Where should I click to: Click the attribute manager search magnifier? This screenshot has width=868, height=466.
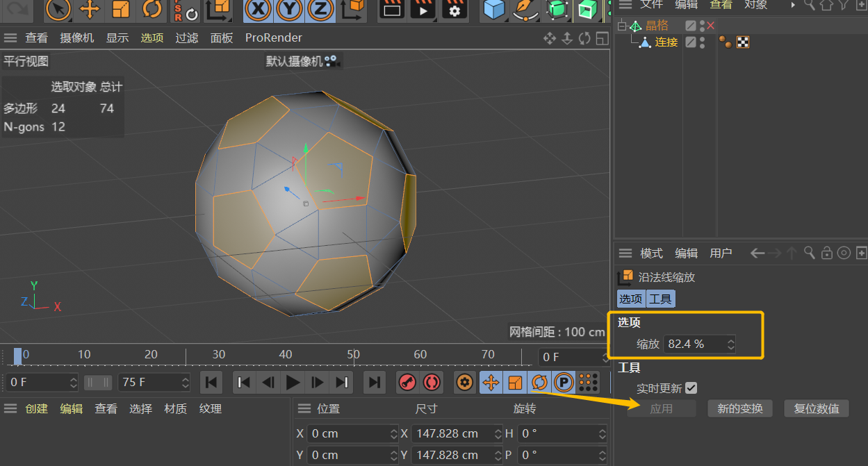coord(810,253)
